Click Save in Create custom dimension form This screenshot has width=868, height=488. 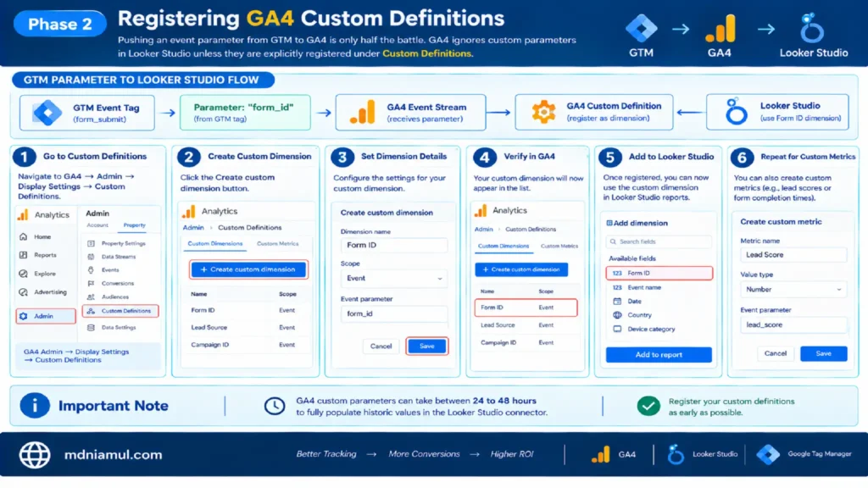(x=427, y=346)
